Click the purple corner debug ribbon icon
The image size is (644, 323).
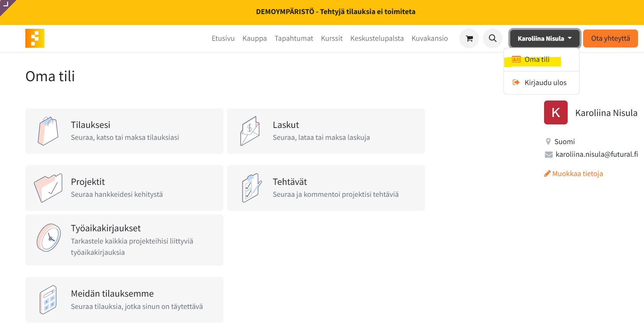[5, 5]
